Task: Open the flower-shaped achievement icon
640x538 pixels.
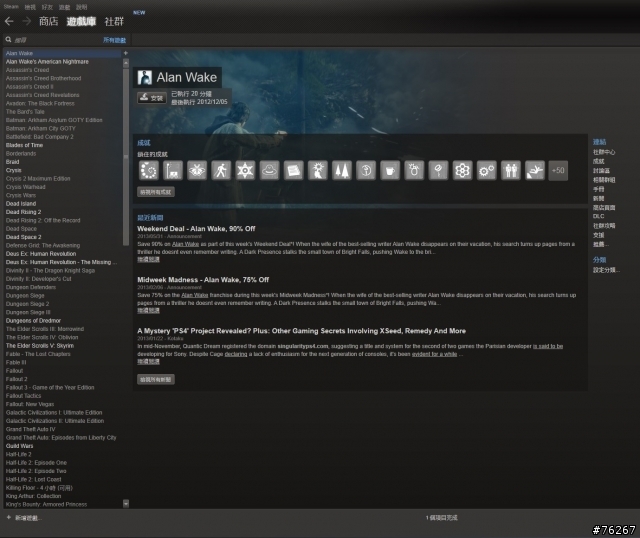Action: (x=462, y=170)
